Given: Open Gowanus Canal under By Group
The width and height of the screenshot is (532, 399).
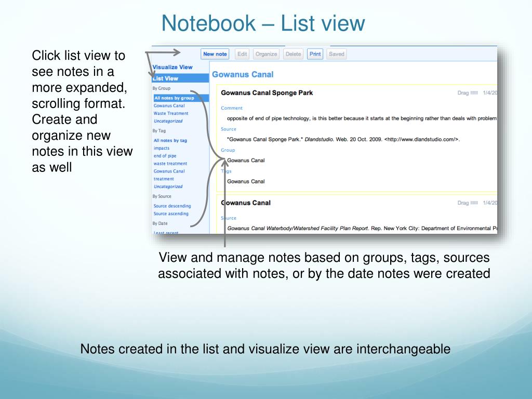Looking at the screenshot, I should click(x=169, y=105).
